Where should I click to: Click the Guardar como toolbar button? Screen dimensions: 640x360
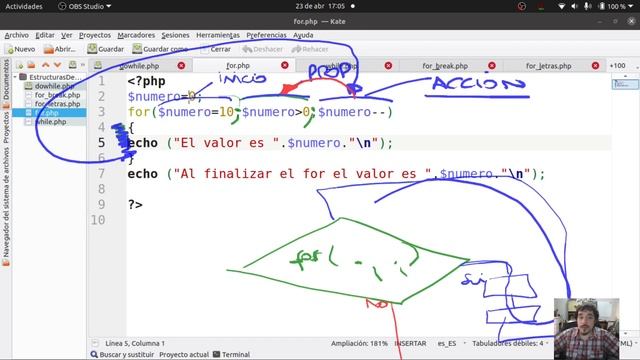click(160, 49)
